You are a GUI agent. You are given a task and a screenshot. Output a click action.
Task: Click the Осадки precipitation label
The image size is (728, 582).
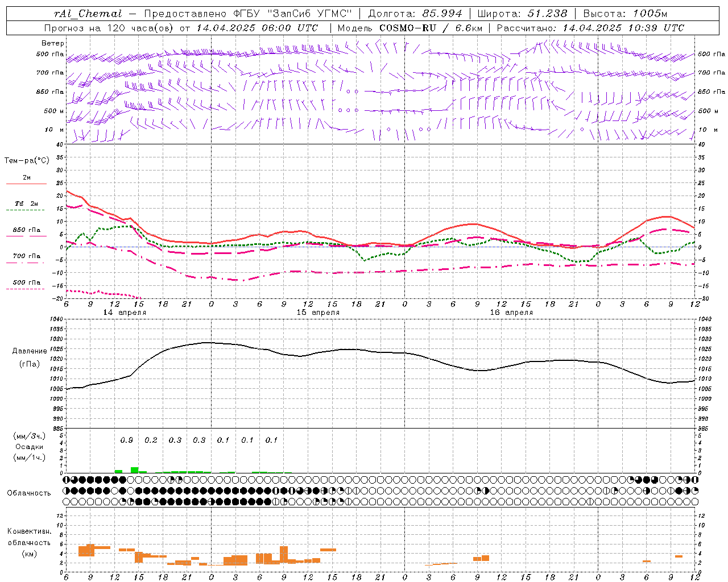click(x=29, y=447)
